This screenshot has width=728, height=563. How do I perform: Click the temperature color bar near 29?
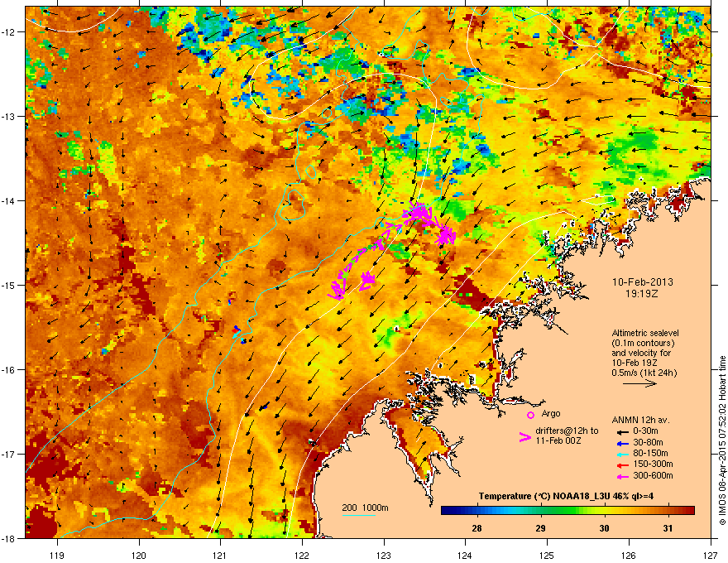pyautogui.click(x=540, y=511)
